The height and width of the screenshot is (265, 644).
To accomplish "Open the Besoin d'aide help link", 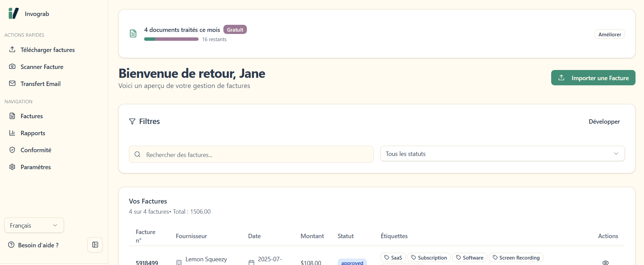I will click(x=38, y=245).
